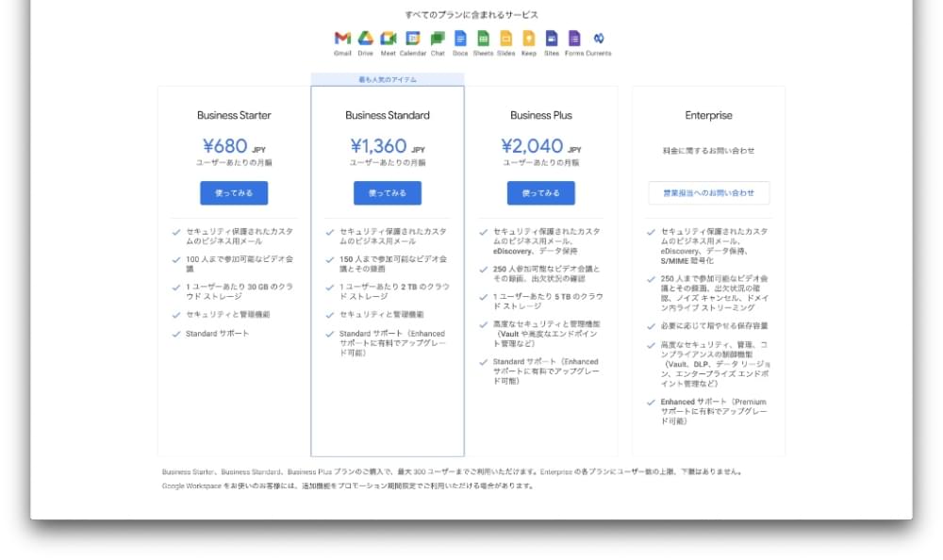Screen dimensions: 943x560
Task: Open the Calendar icon
Action: (x=412, y=40)
